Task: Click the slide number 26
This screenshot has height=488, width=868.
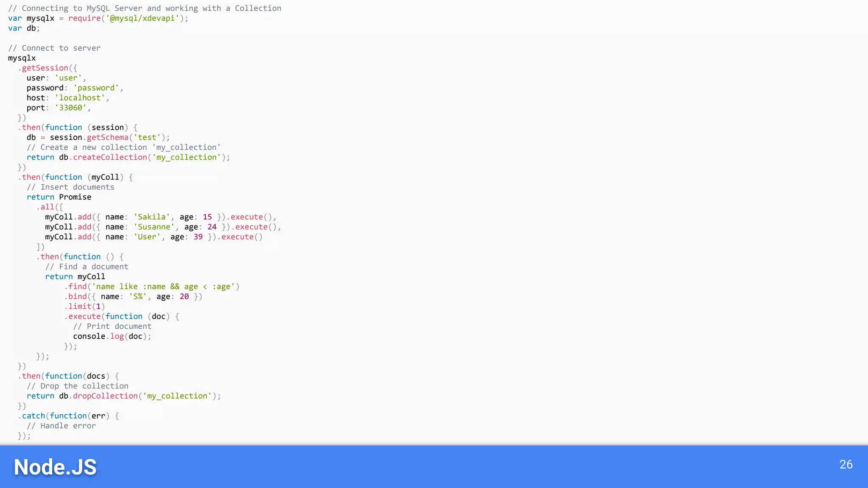Action: pyautogui.click(x=846, y=464)
